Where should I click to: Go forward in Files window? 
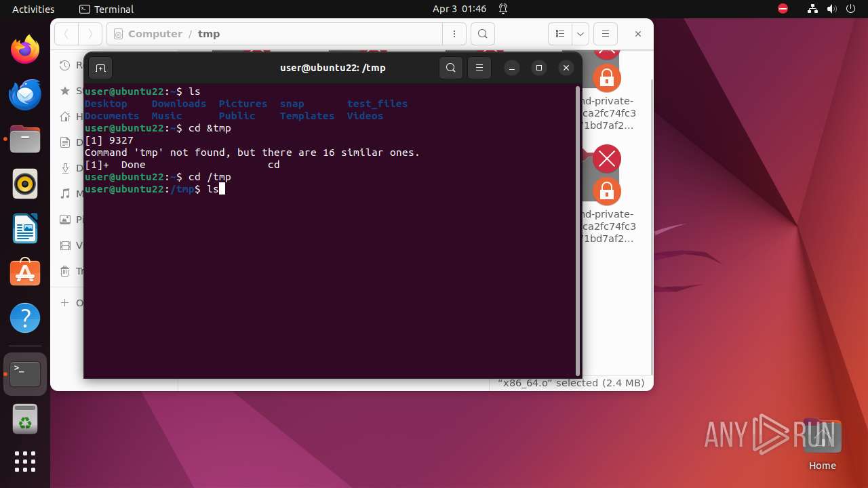[90, 34]
